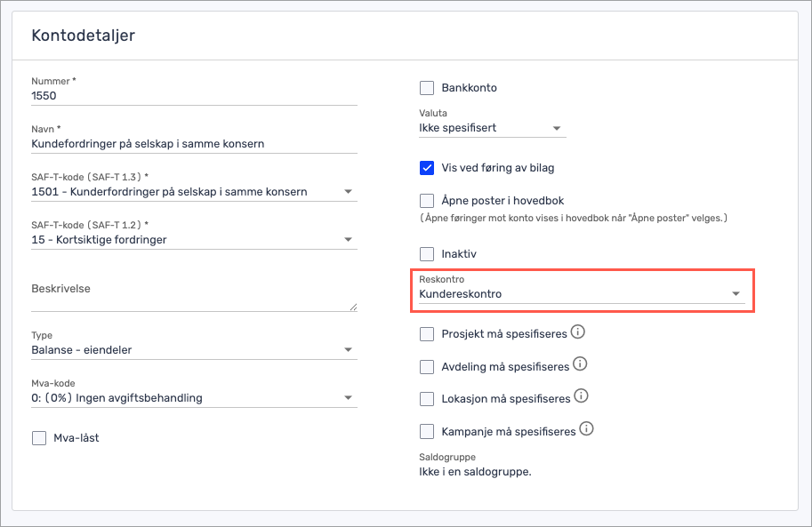812x527 pixels.
Task: Expand the Valuta dropdown
Action: [492, 128]
